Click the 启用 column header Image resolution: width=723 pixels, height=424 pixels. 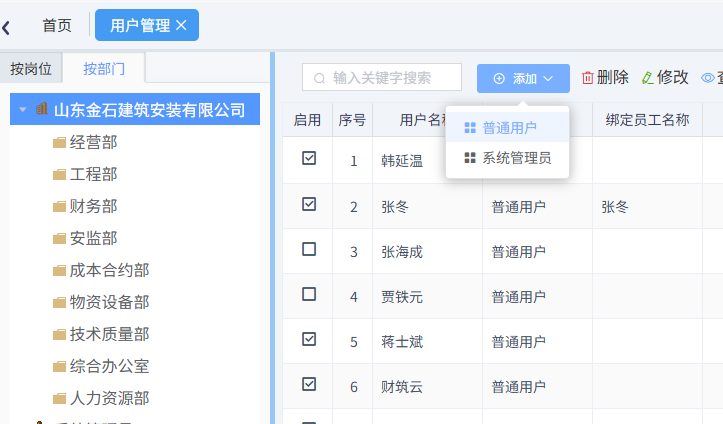coord(307,120)
